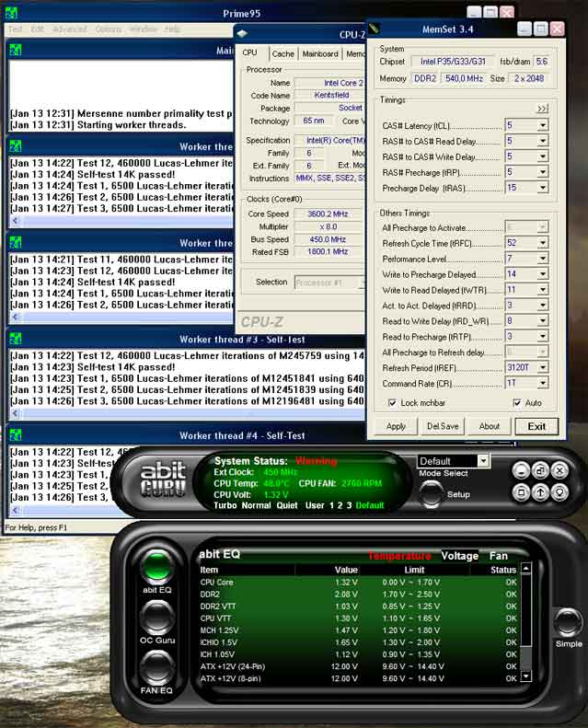The height and width of the screenshot is (728, 588).
Task: Select the green abit EQ round button
Action: 157,566
